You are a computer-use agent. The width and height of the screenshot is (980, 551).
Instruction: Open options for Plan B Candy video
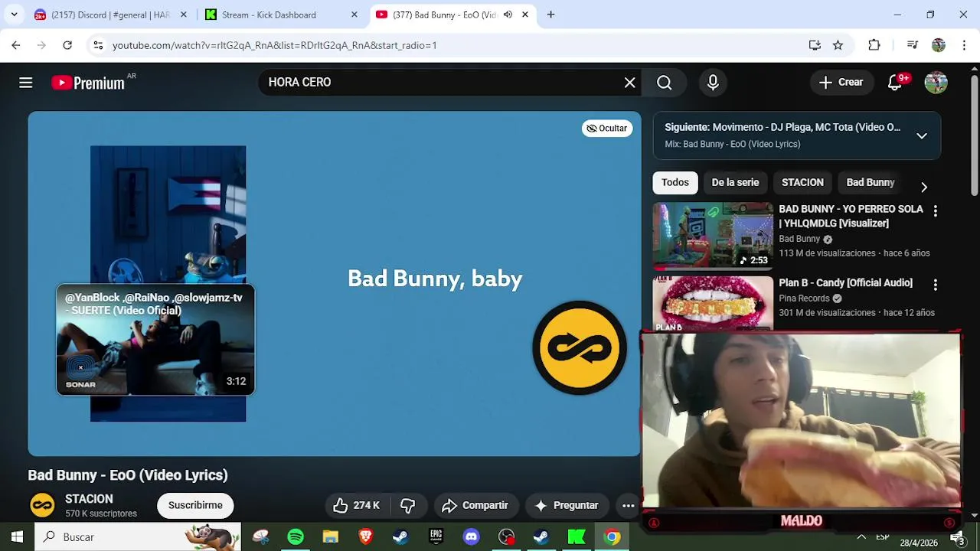(x=935, y=285)
